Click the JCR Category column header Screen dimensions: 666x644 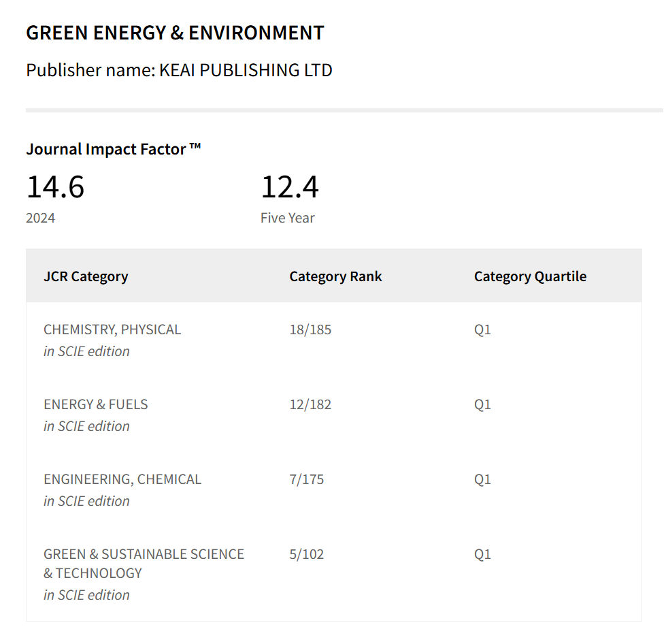pos(86,276)
